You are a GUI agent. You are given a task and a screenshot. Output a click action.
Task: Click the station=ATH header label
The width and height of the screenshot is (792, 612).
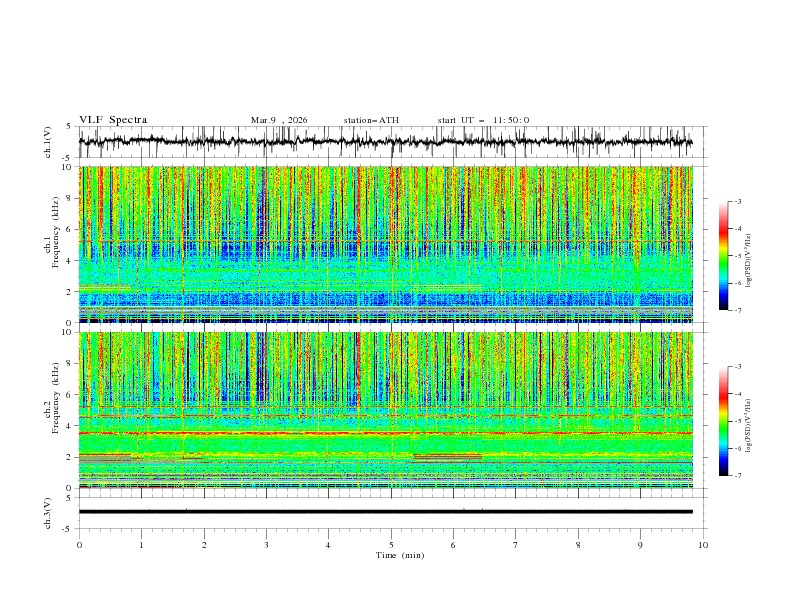(x=371, y=120)
